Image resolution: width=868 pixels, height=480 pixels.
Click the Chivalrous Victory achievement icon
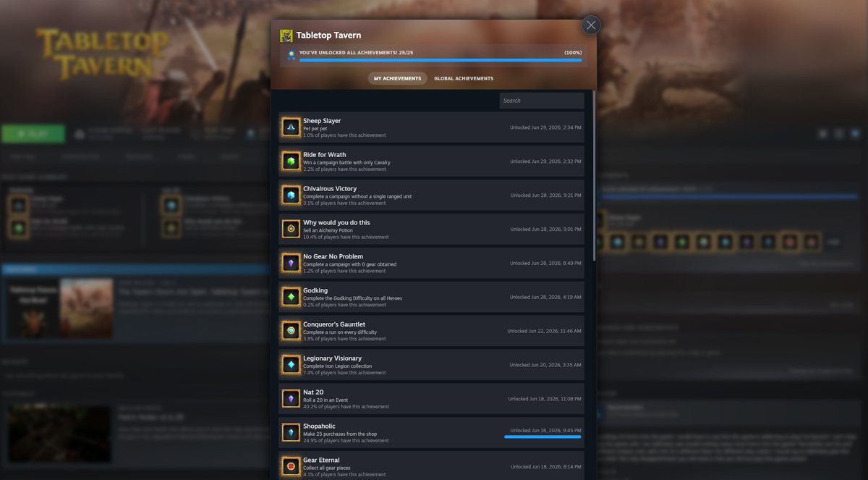(x=291, y=195)
